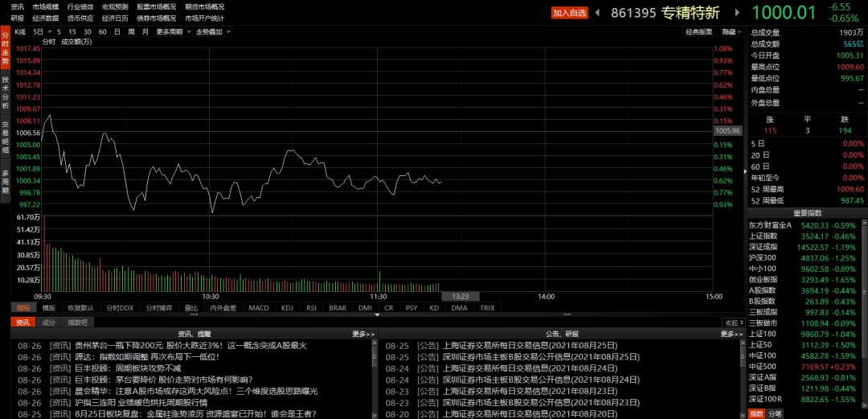
Task: Click the 13:23 time marker
Action: [x=460, y=297]
